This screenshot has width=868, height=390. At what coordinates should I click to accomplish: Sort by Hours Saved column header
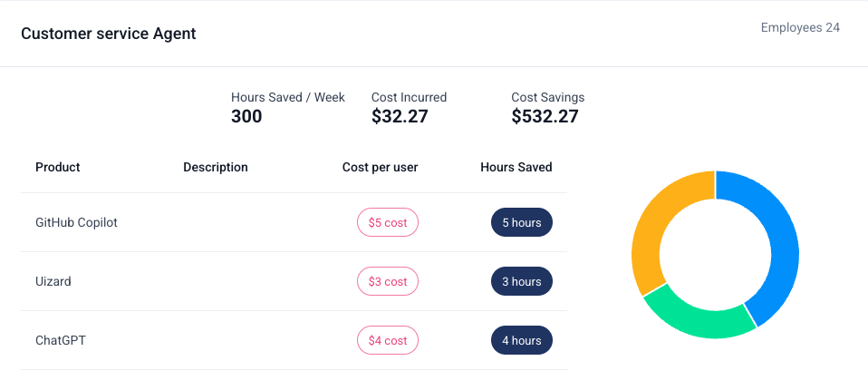tap(516, 167)
